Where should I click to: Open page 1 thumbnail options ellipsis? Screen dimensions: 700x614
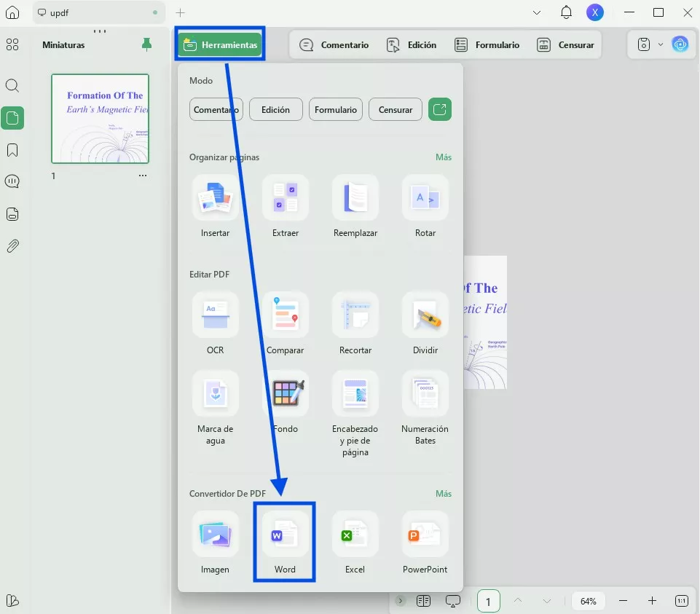pos(143,176)
